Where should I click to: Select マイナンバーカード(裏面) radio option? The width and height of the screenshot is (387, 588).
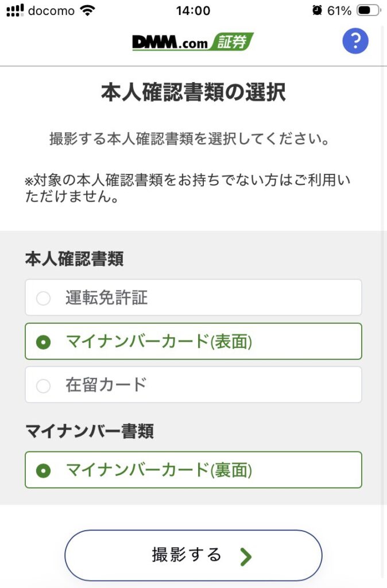click(x=43, y=470)
